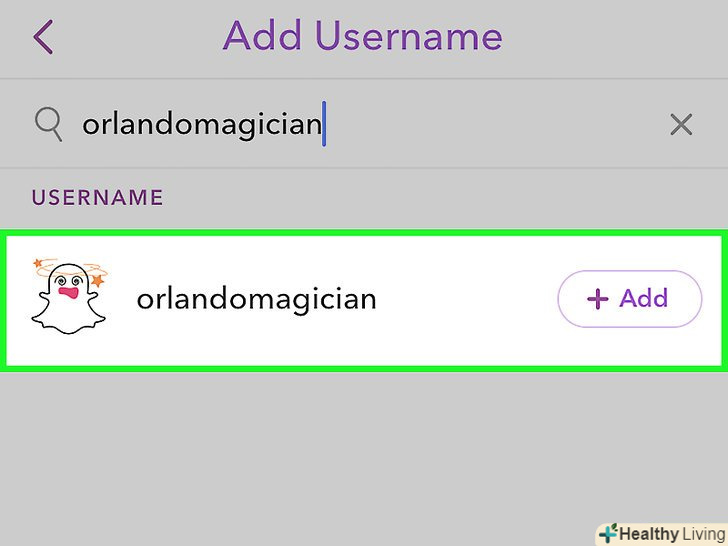The image size is (728, 546).
Task: Tap the dizzy ghost avatar
Action: tap(67, 297)
